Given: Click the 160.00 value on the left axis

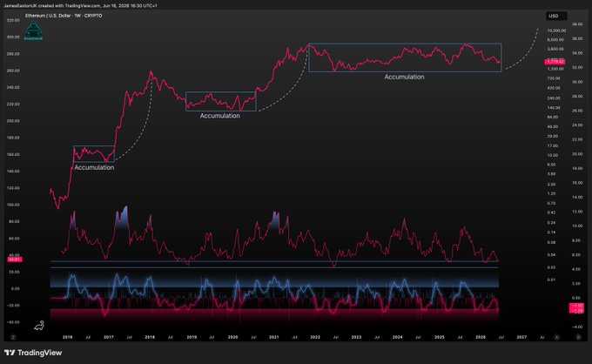Looking at the screenshot, I should 13,154.
